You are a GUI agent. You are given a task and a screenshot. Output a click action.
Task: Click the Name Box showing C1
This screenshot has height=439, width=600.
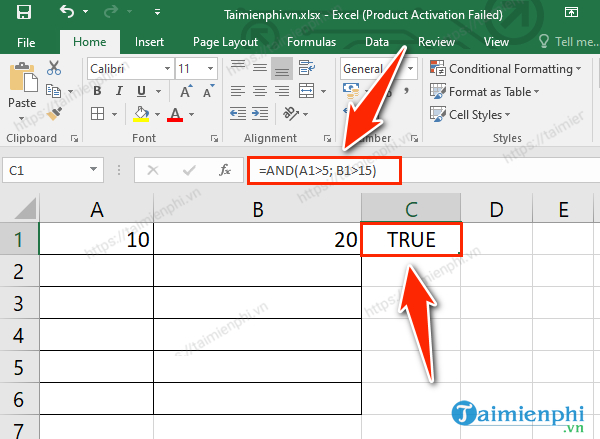(x=53, y=170)
